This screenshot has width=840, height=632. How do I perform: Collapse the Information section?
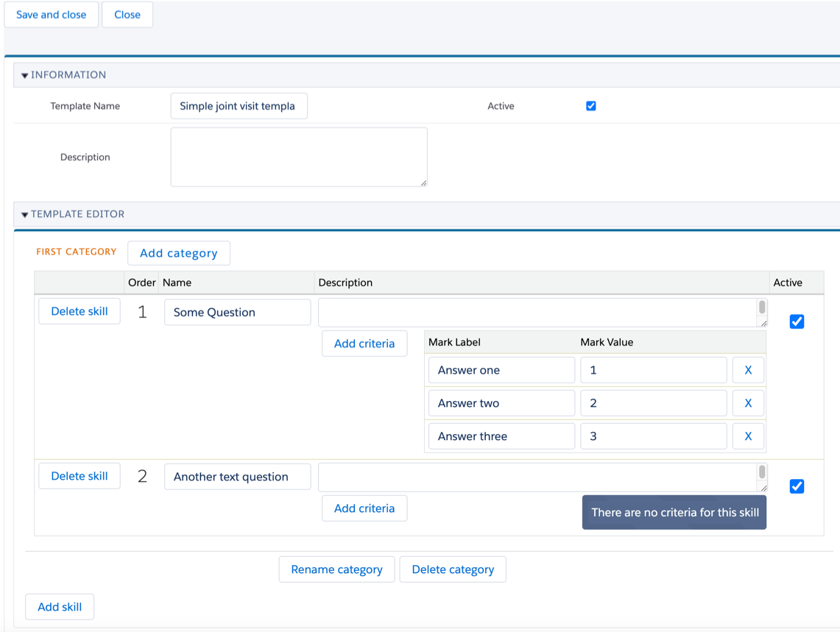pos(25,75)
